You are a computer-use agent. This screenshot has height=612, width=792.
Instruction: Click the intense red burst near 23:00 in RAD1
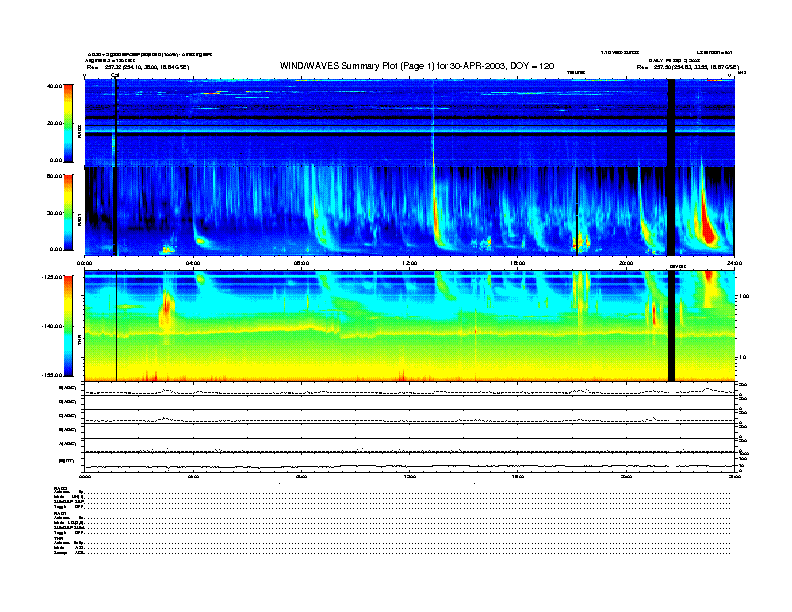[x=707, y=225]
